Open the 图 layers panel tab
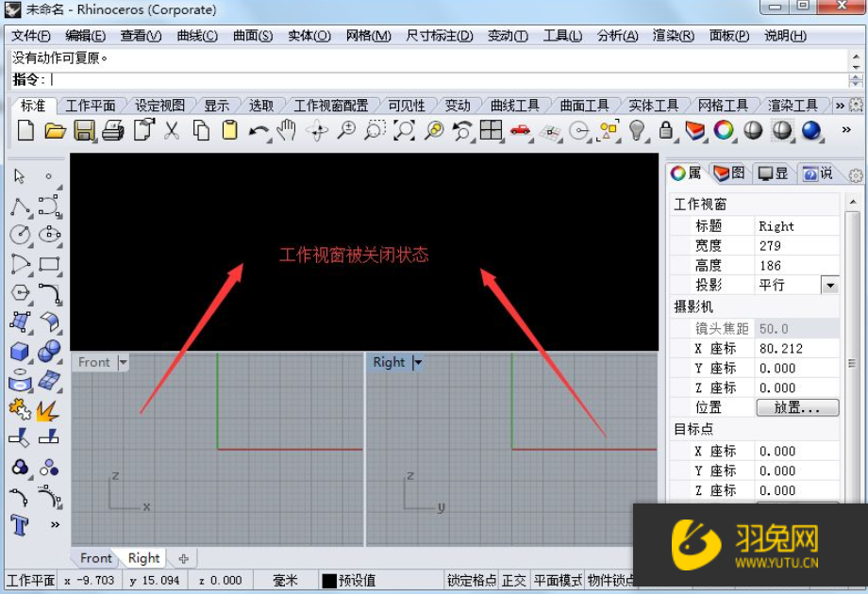868x594 pixels. point(729,173)
